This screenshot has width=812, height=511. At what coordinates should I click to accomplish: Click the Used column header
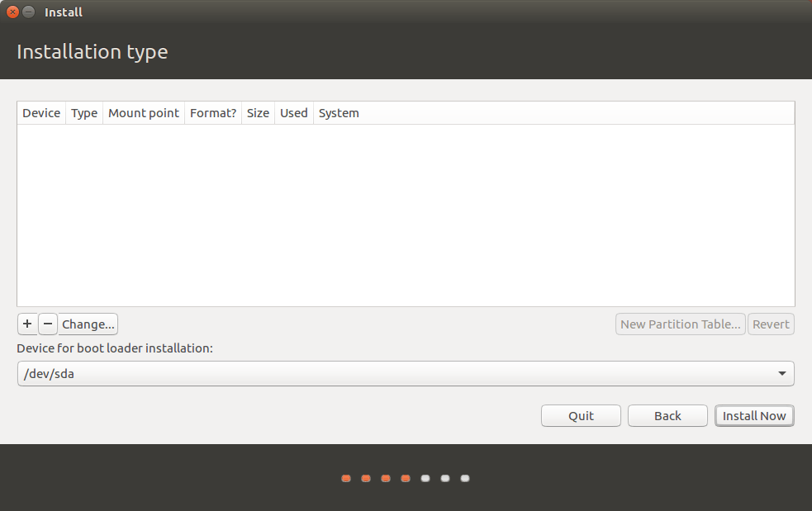(x=293, y=113)
